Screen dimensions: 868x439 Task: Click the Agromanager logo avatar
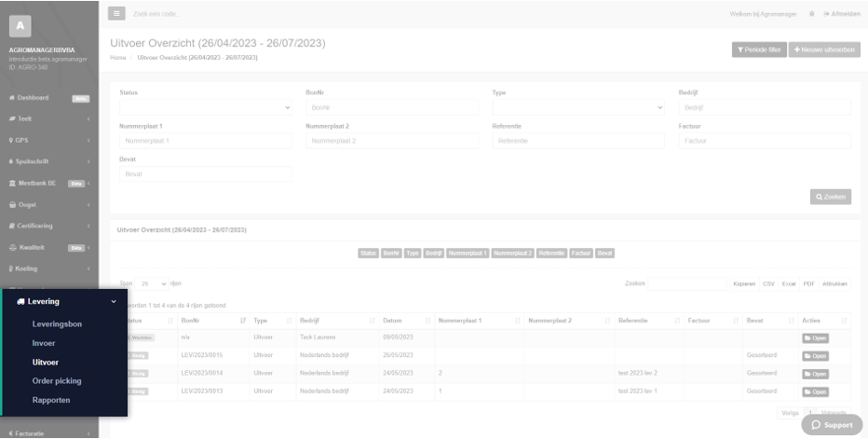coord(20,25)
